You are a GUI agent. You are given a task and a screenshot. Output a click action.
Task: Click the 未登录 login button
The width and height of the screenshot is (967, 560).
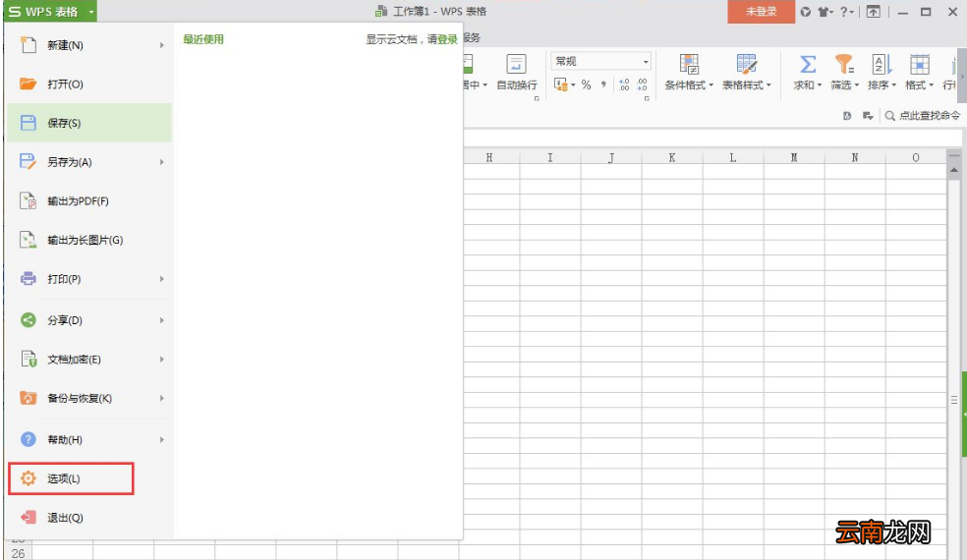[x=761, y=12]
